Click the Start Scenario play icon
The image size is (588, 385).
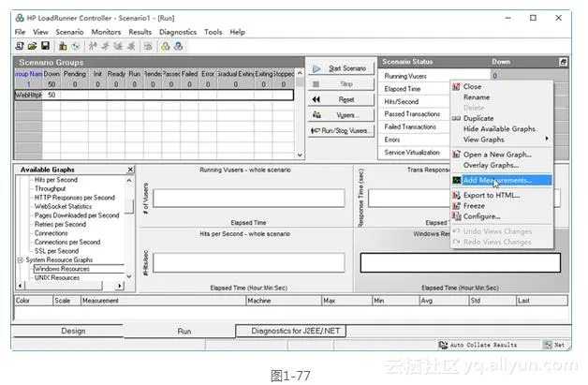[x=316, y=68]
